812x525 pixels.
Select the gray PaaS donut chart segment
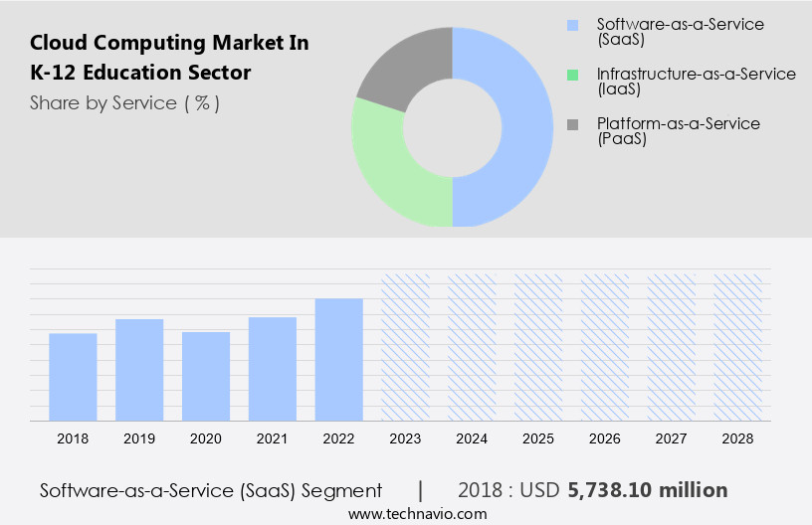(403, 67)
